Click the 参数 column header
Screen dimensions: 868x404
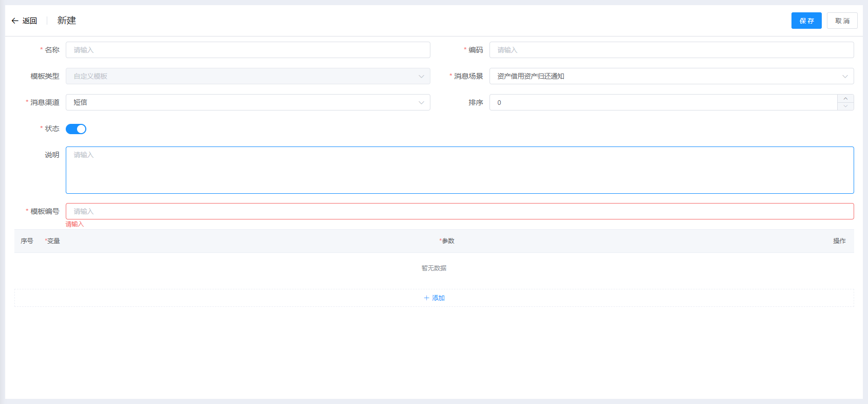(447, 241)
